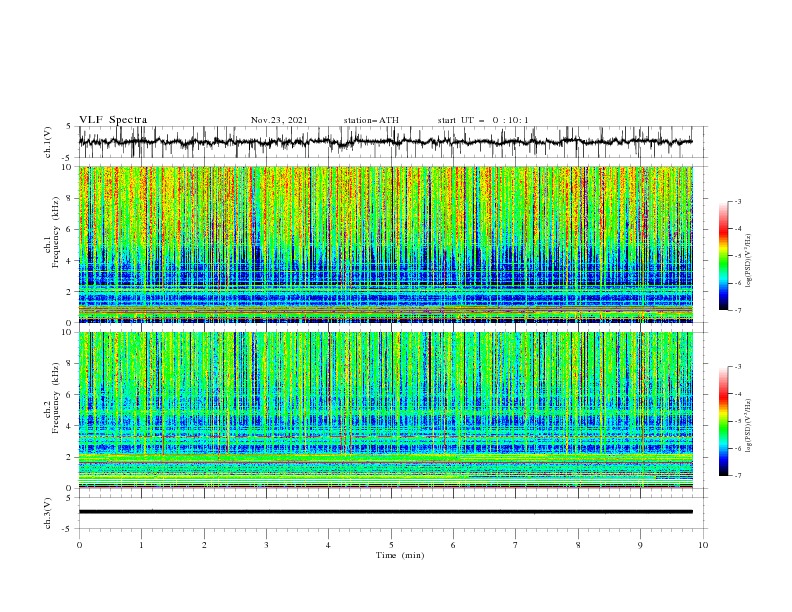Click the "-3" label on upper color bar

click(737, 201)
